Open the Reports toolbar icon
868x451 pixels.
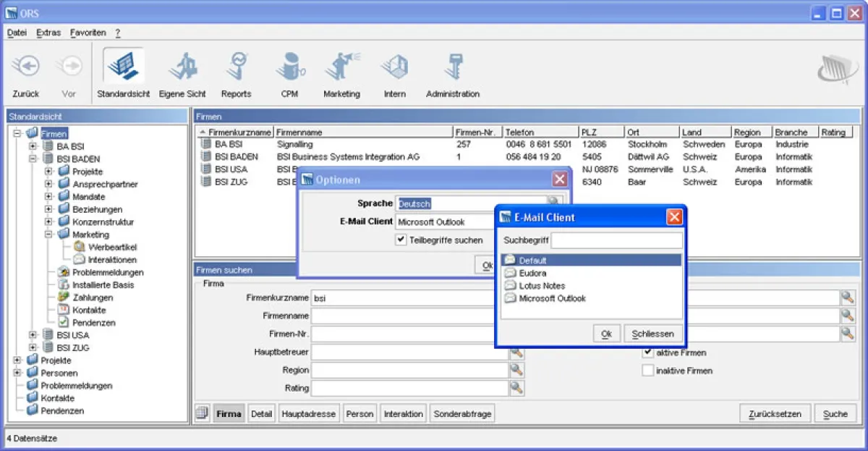point(236,68)
